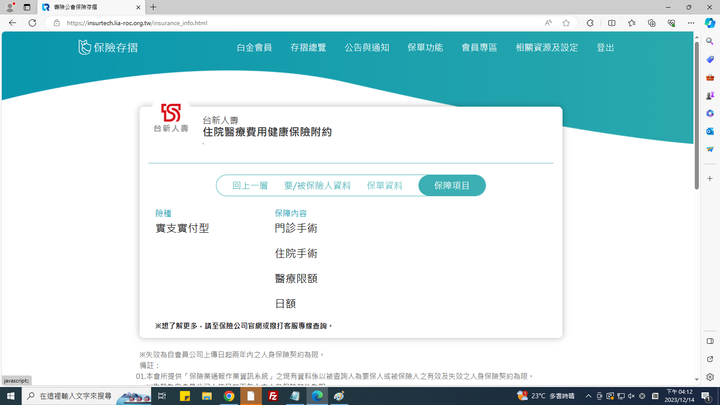The image size is (720, 405).
Task: Open the Outlook sidebar icon
Action: pos(710,131)
